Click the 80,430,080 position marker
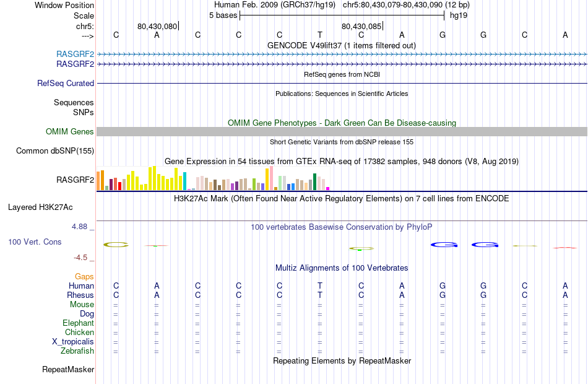588x384 pixels. click(x=158, y=26)
